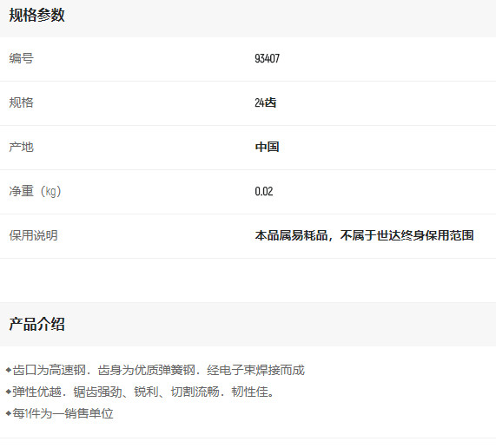Click the 产品介绍 section header
The width and height of the screenshot is (496, 448).
[36, 324]
